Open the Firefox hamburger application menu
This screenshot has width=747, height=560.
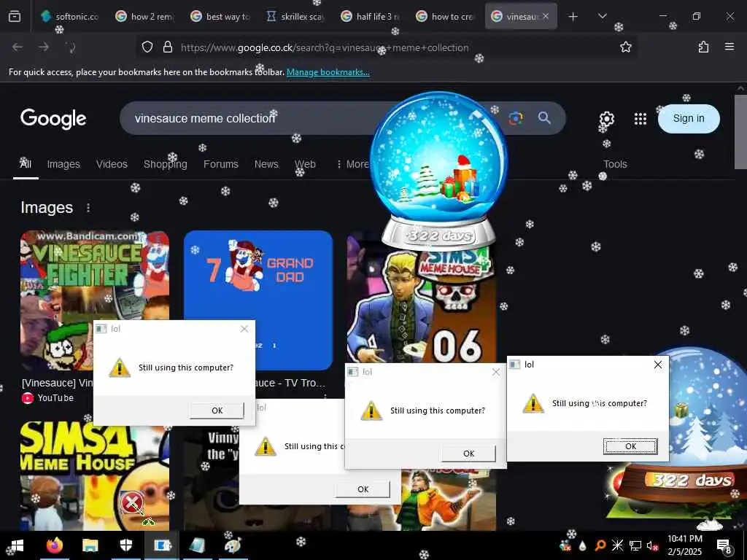pos(729,47)
